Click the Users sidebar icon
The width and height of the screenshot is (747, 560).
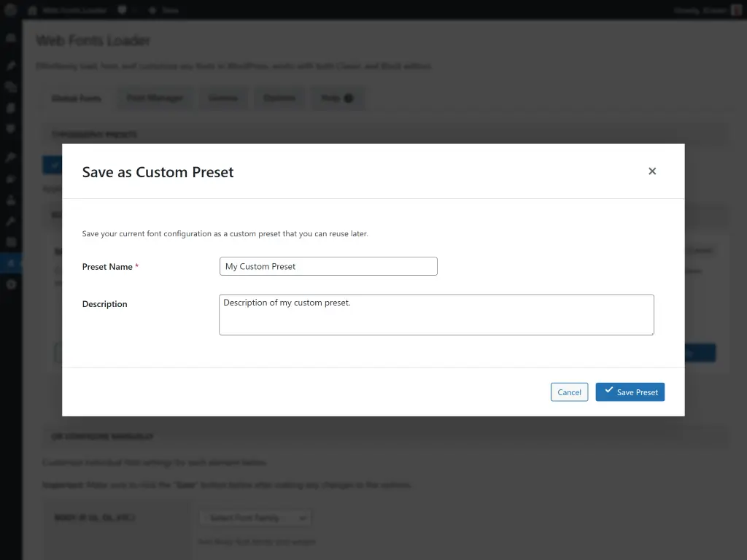[x=10, y=201]
